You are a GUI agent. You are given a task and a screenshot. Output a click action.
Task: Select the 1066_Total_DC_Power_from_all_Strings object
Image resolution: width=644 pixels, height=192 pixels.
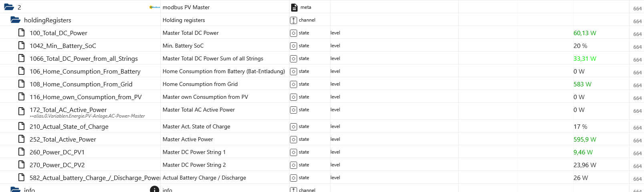[x=83, y=58]
